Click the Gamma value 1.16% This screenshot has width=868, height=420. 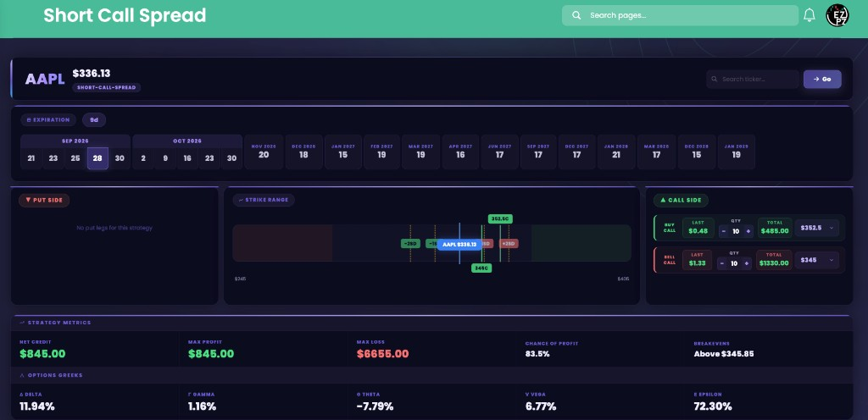[x=202, y=406]
